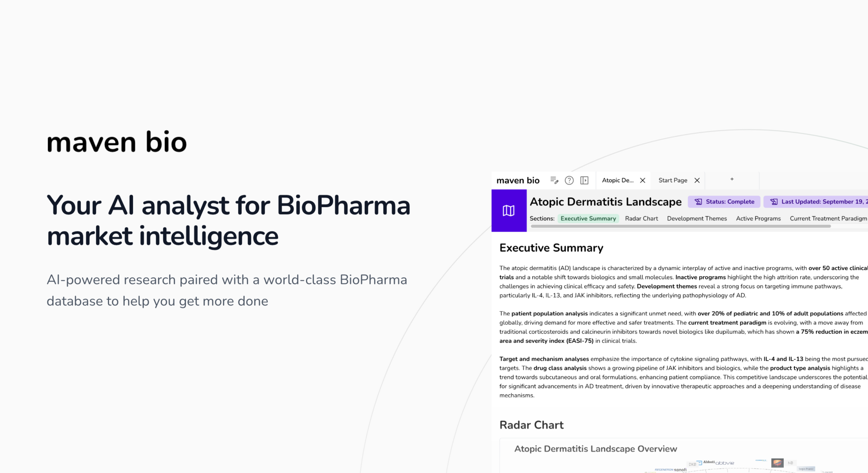
Task: Jump to the Radar Chart section
Action: [641, 218]
